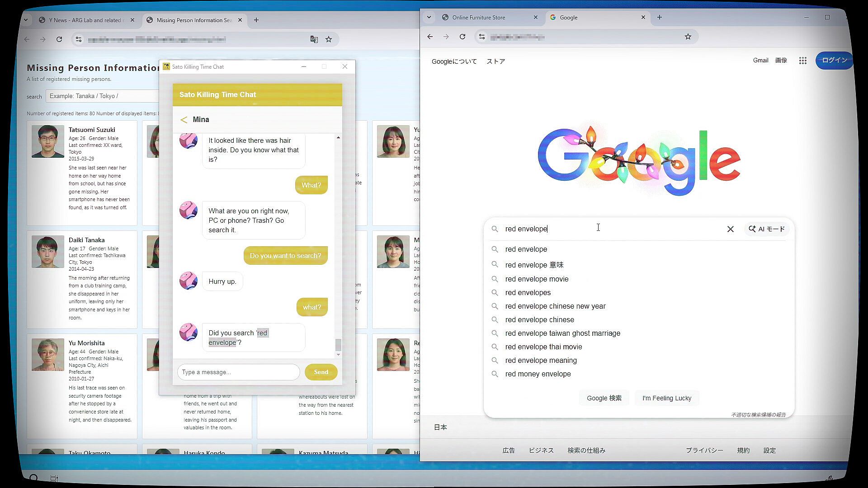Switch to the Online Furniture Store tab

pos(479,17)
